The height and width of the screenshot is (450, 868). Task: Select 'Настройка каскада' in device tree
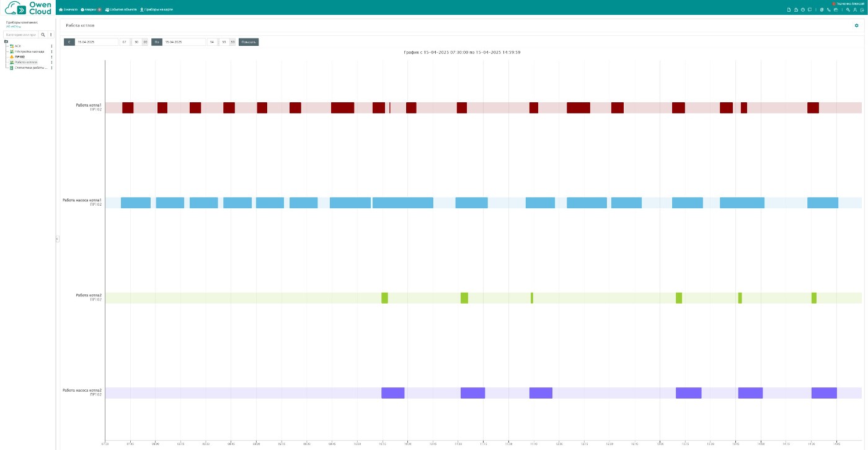coord(29,51)
